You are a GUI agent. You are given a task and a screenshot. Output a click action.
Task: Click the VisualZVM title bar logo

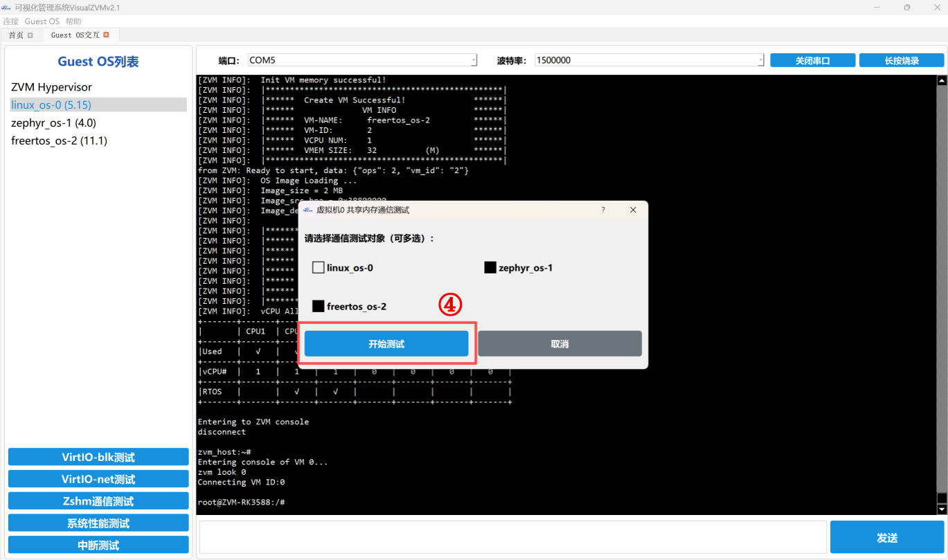pyautogui.click(x=6, y=7)
